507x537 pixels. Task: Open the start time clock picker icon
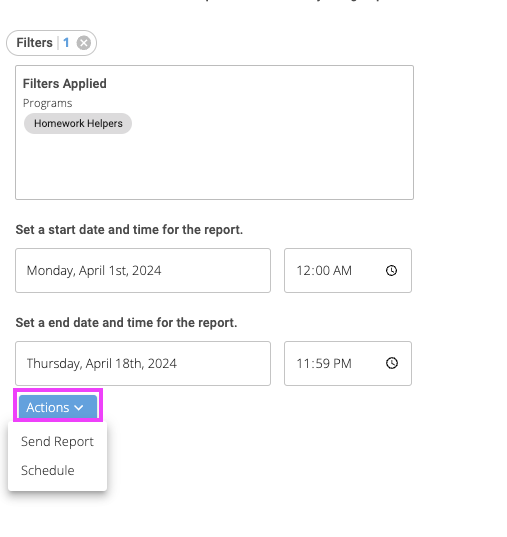tap(391, 271)
